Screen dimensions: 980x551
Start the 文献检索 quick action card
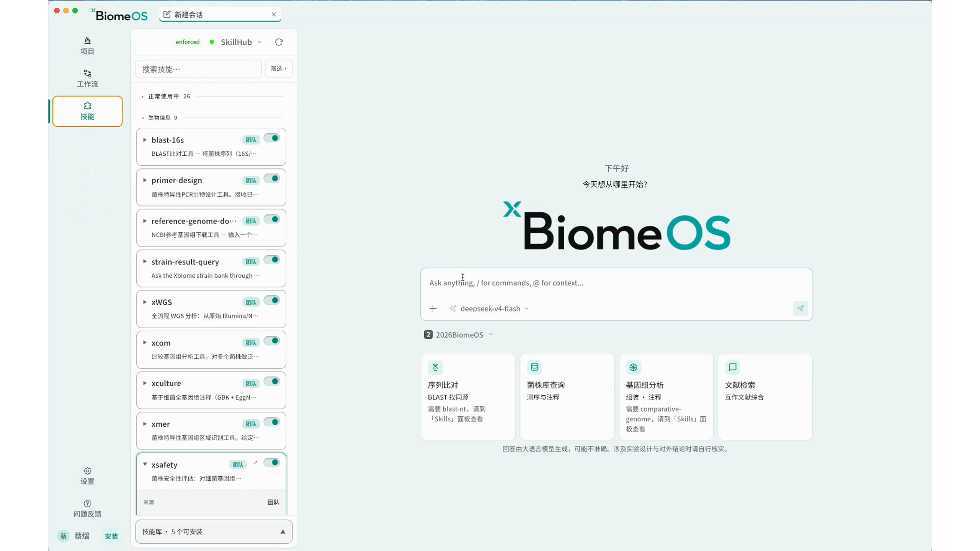click(x=764, y=396)
